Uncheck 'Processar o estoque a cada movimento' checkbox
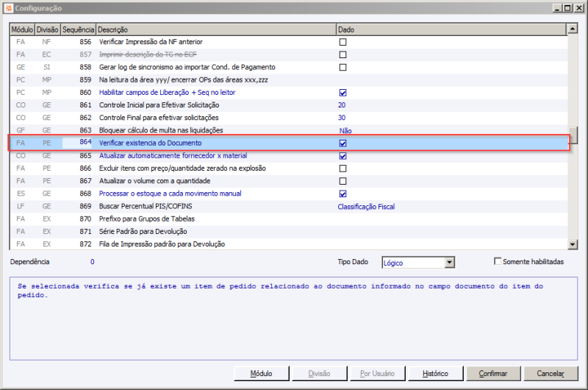Viewport: 588px width, 390px height. (x=343, y=194)
